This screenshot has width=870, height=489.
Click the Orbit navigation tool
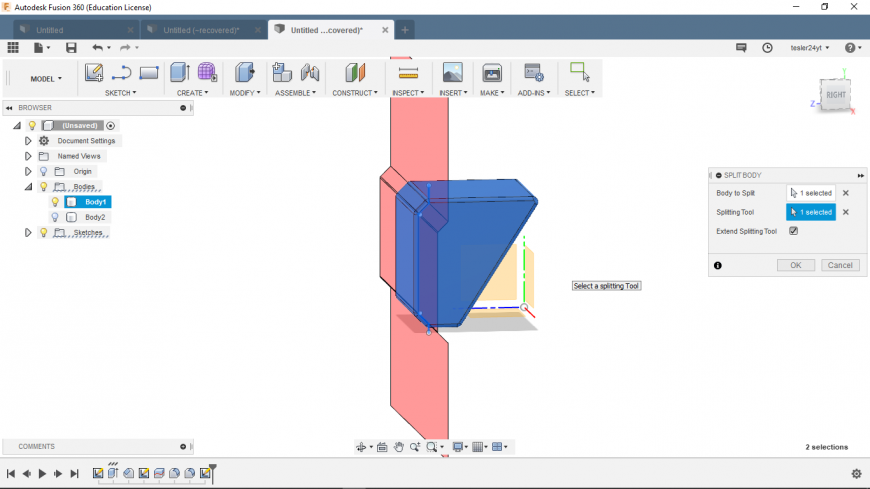point(362,447)
